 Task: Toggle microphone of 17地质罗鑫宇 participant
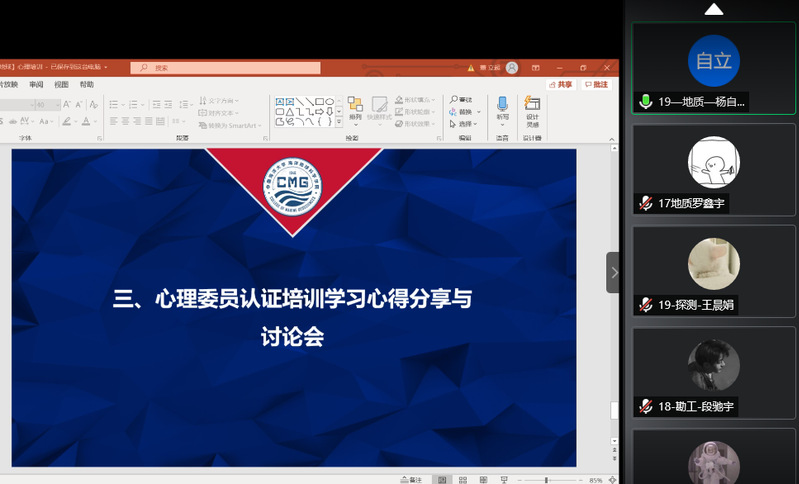646,203
